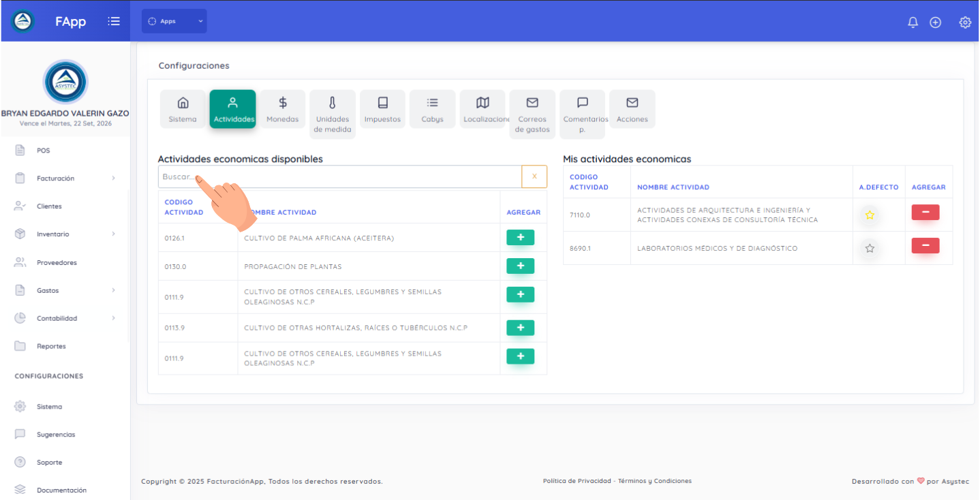Open the settings gear icon in header
This screenshot has width=980, height=500.
(965, 22)
